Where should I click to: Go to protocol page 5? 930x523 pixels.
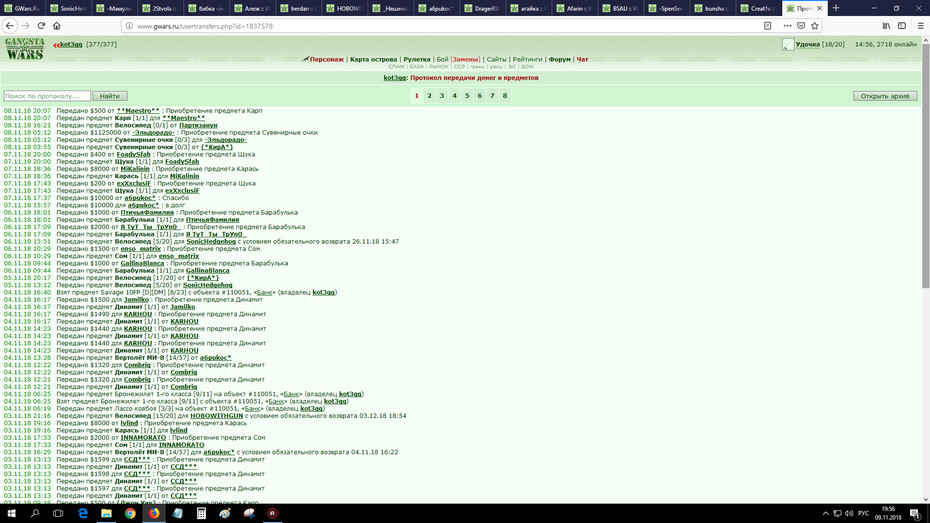click(x=467, y=95)
